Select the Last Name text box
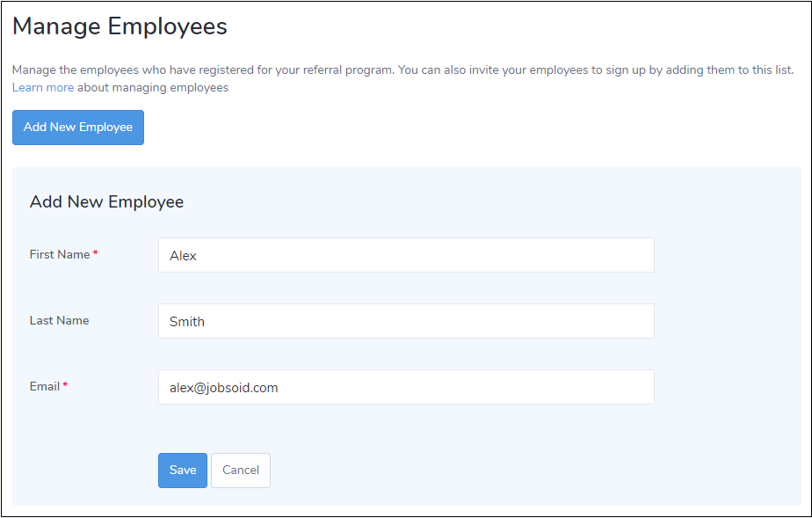Viewport: 812px width, 518px height. pyautogui.click(x=406, y=321)
